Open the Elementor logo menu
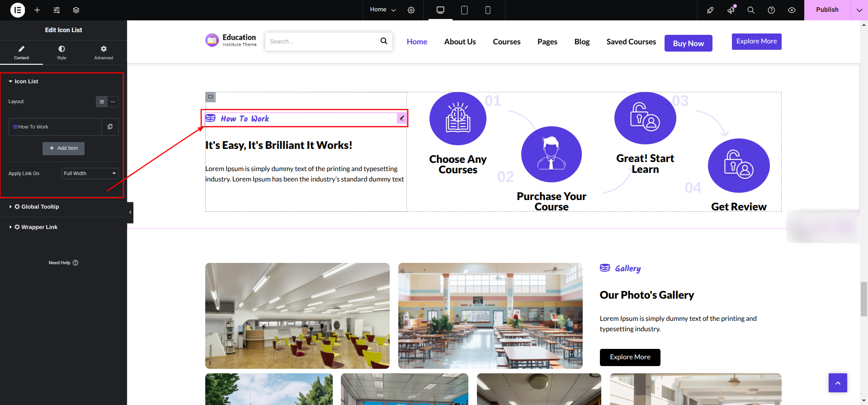 coord(18,10)
